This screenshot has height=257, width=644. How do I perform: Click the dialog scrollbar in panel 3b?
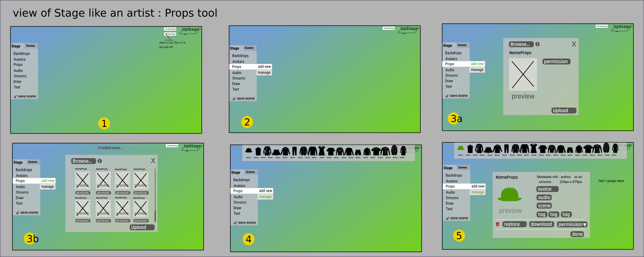coord(155,195)
